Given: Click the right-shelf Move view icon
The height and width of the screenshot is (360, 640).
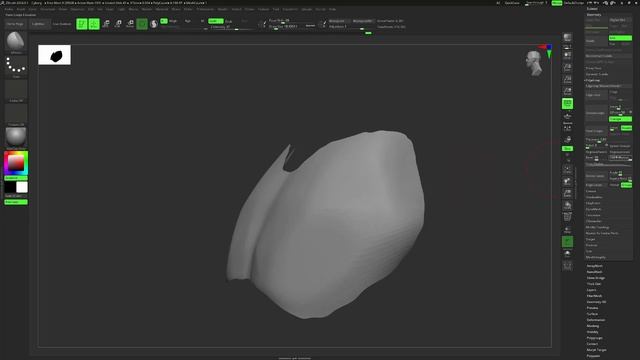Looking at the screenshot, I should tap(567, 181).
